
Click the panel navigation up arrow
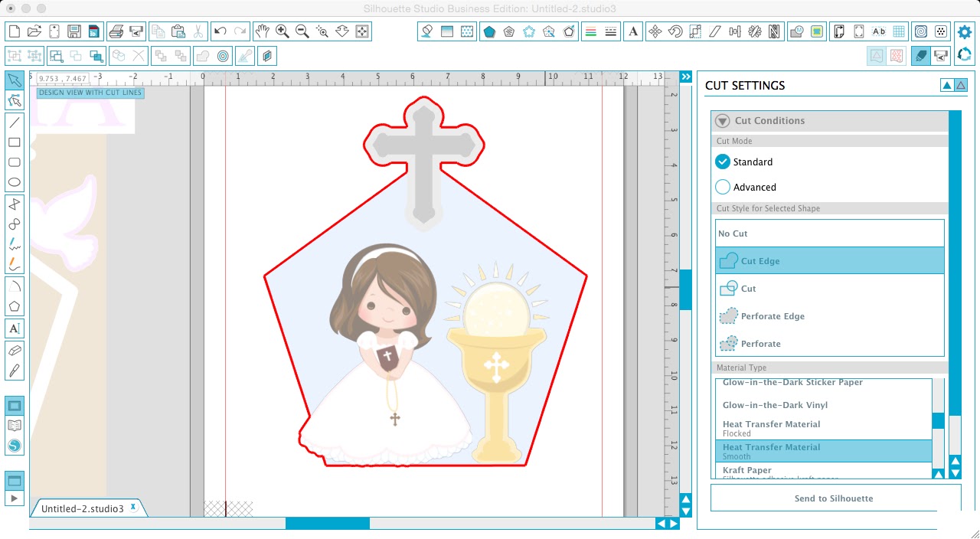point(946,85)
